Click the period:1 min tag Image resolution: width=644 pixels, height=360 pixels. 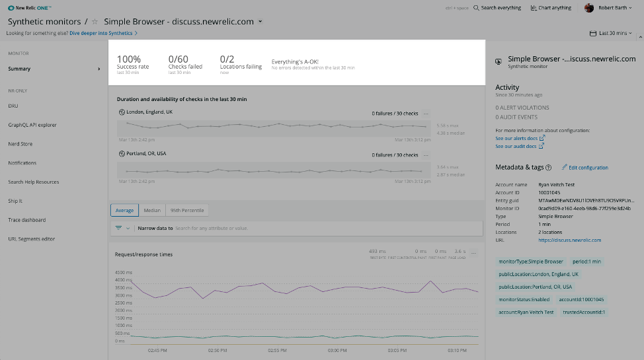point(586,262)
